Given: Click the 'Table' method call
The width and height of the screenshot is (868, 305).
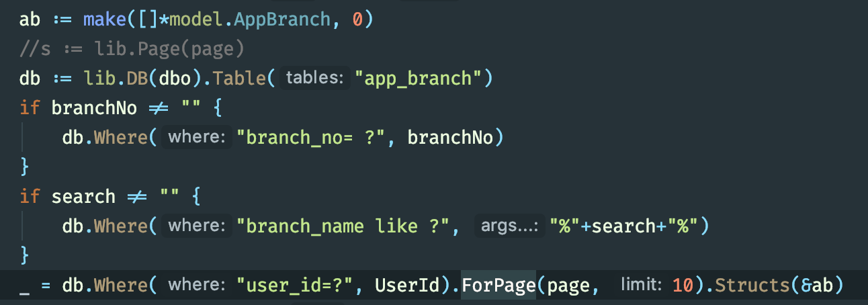Looking at the screenshot, I should click(x=239, y=79).
